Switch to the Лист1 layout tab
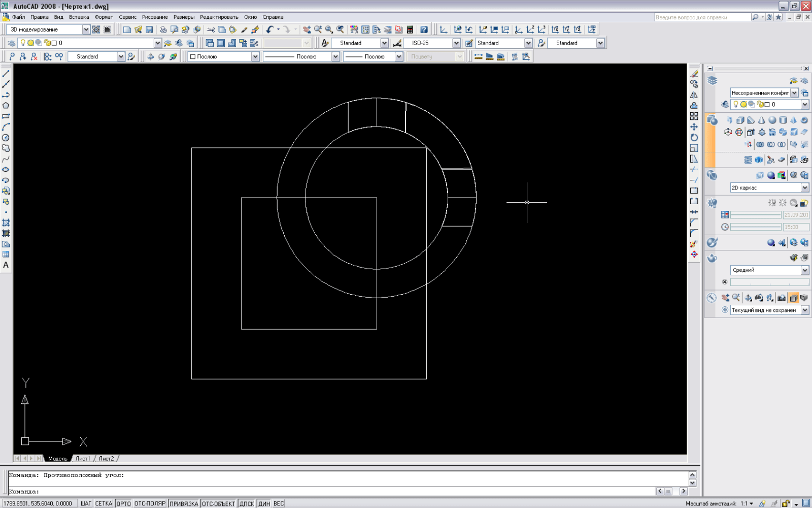 [x=83, y=458]
